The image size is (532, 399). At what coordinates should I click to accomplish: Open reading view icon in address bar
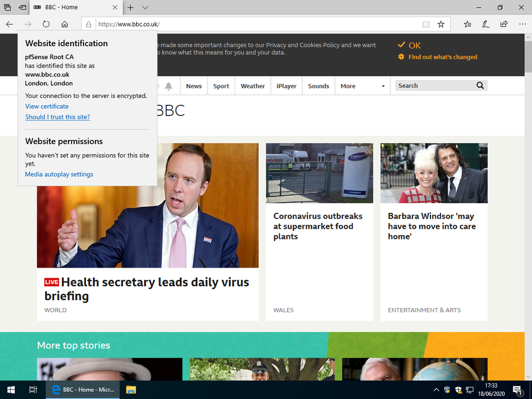(x=426, y=24)
